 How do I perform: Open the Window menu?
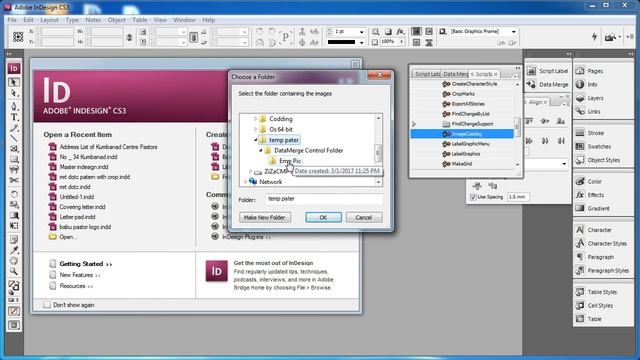point(184,20)
